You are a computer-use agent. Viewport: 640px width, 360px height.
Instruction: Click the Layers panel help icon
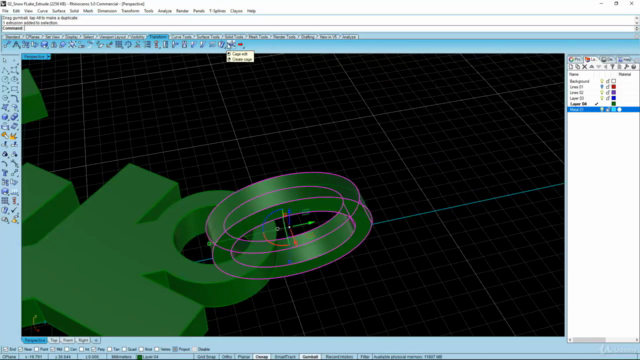tap(633, 67)
